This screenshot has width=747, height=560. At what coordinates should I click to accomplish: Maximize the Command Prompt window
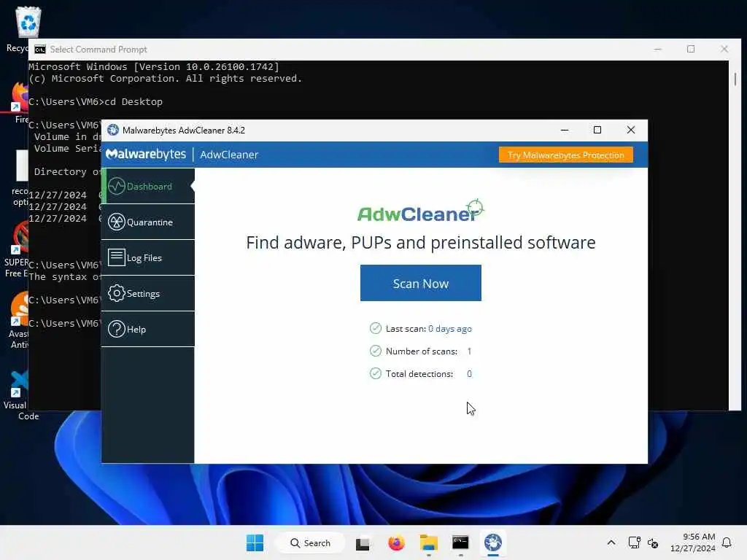691,49
